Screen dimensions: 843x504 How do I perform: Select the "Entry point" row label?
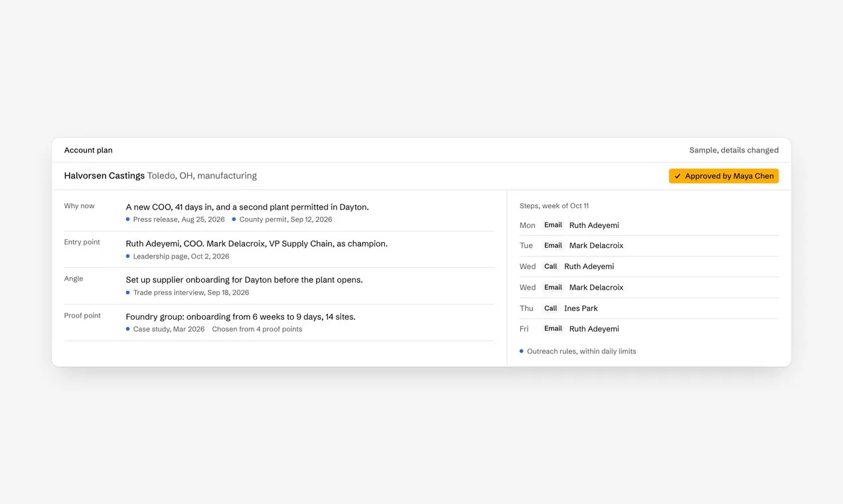pyautogui.click(x=82, y=242)
